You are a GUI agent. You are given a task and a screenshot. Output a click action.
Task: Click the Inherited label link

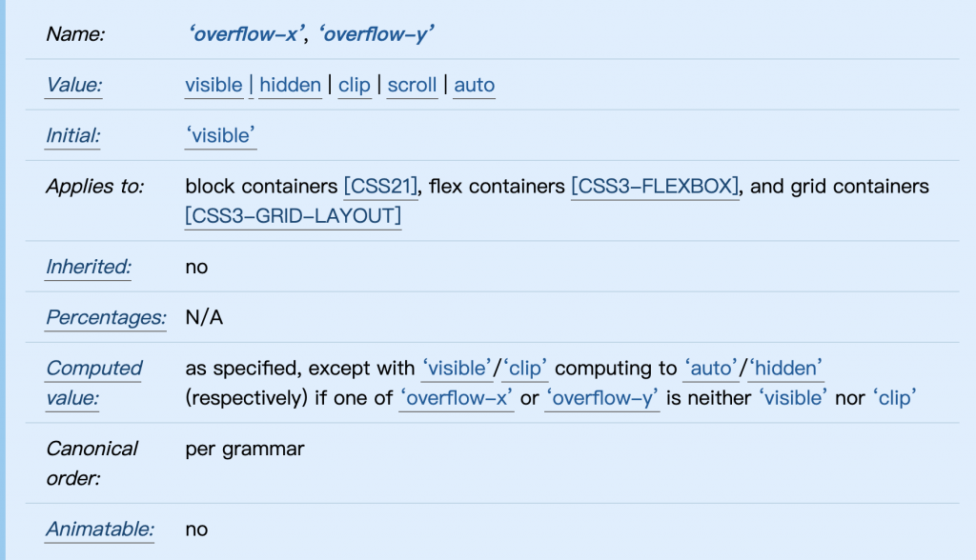pos(88,267)
